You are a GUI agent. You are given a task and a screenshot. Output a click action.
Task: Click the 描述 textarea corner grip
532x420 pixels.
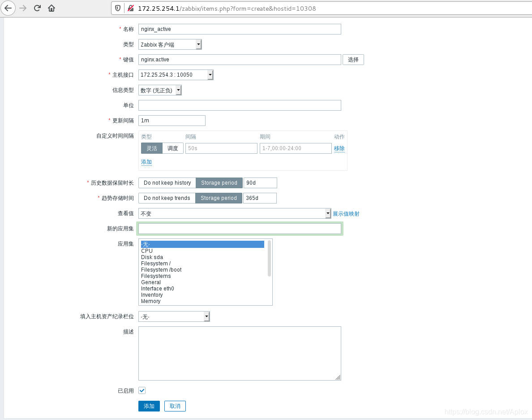pos(338,377)
